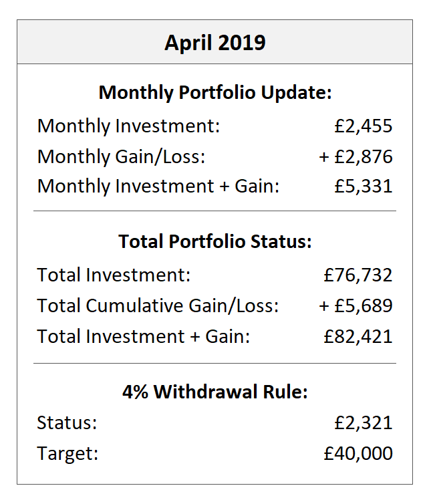This screenshot has width=431, height=504.
Task: Select the + £2,876 monthly gain value
Action: [355, 156]
